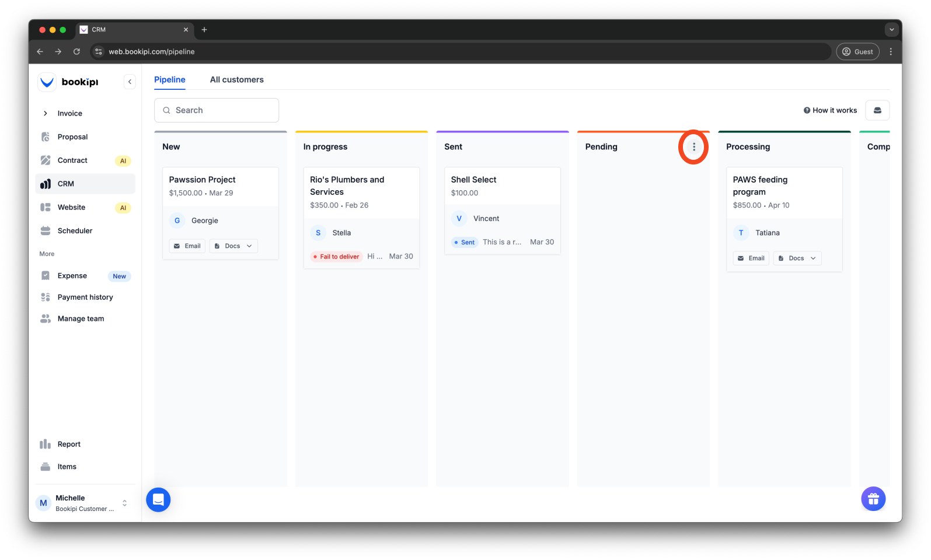
Task: Click Georgie's avatar
Action: pos(177,220)
